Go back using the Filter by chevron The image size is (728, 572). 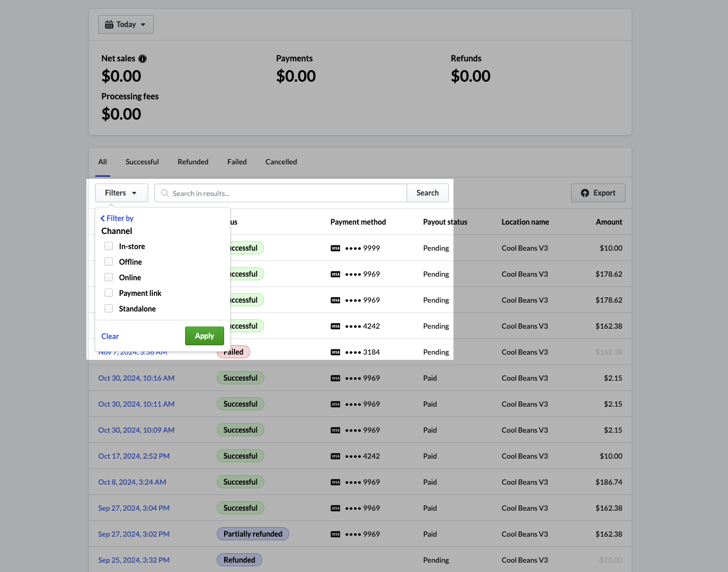(x=103, y=218)
